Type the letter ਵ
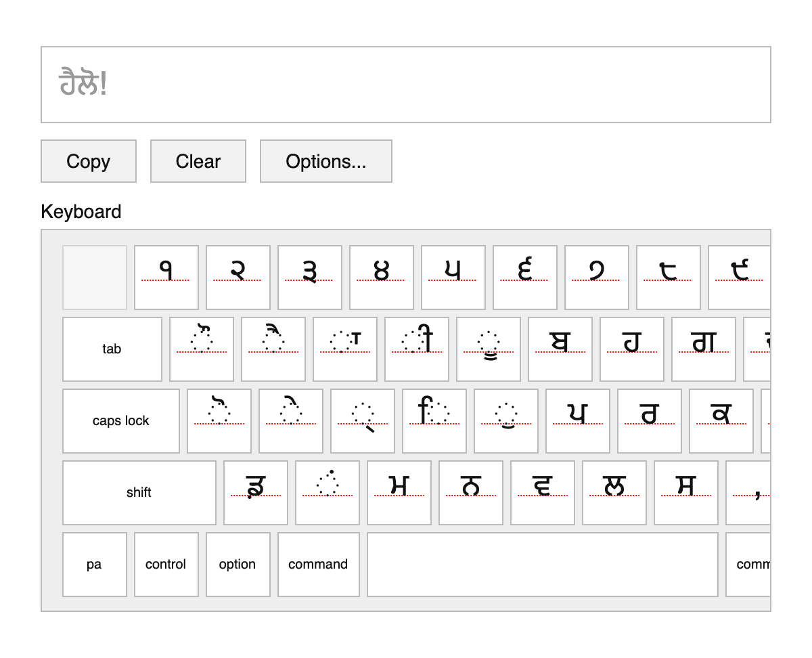812x658 pixels. (542, 493)
